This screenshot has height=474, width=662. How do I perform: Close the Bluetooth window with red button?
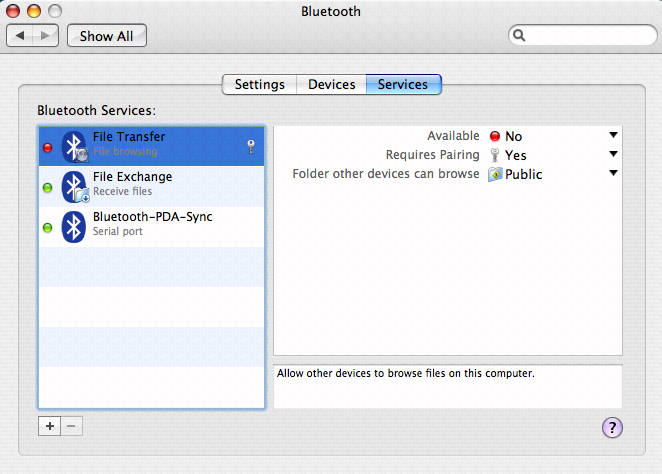[13, 11]
